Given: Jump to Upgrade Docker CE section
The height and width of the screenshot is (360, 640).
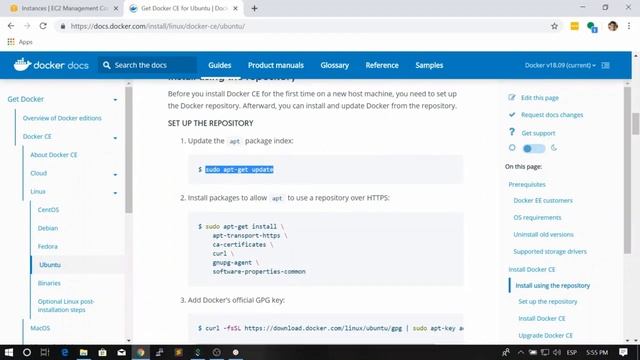Looking at the screenshot, I should point(545,336).
